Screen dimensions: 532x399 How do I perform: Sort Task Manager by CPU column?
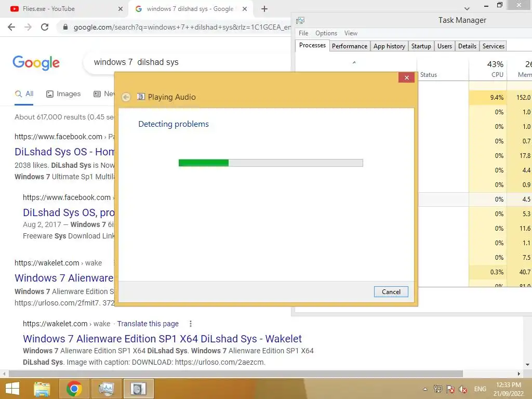click(x=488, y=69)
